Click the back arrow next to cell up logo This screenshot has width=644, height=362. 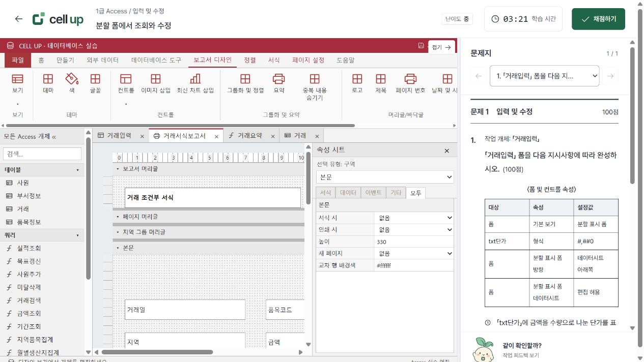coord(19,19)
